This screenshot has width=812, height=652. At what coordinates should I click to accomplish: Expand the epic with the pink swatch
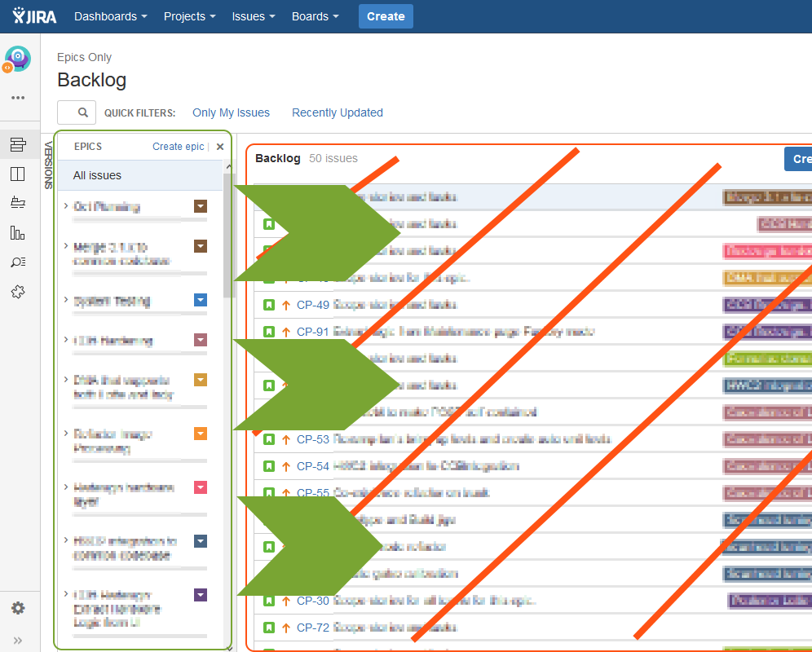click(66, 487)
